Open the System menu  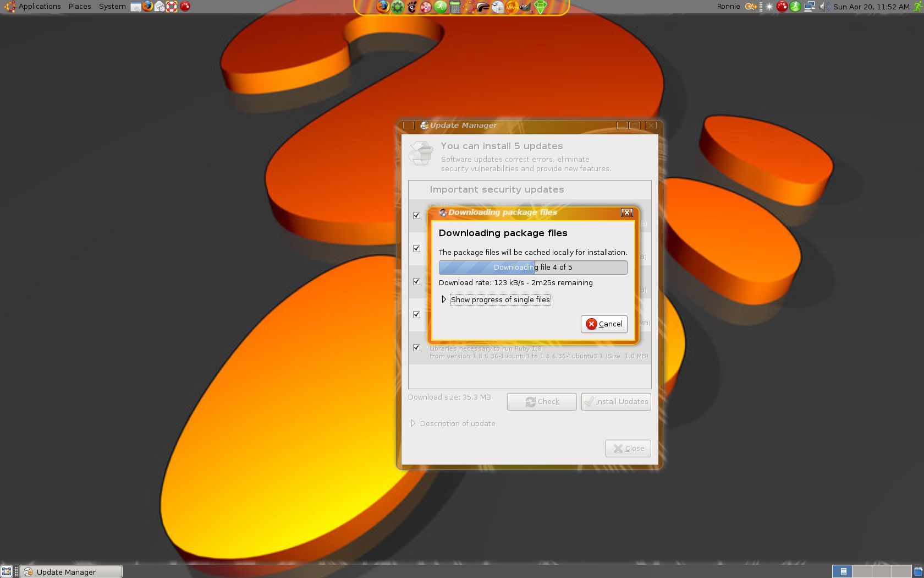(112, 7)
